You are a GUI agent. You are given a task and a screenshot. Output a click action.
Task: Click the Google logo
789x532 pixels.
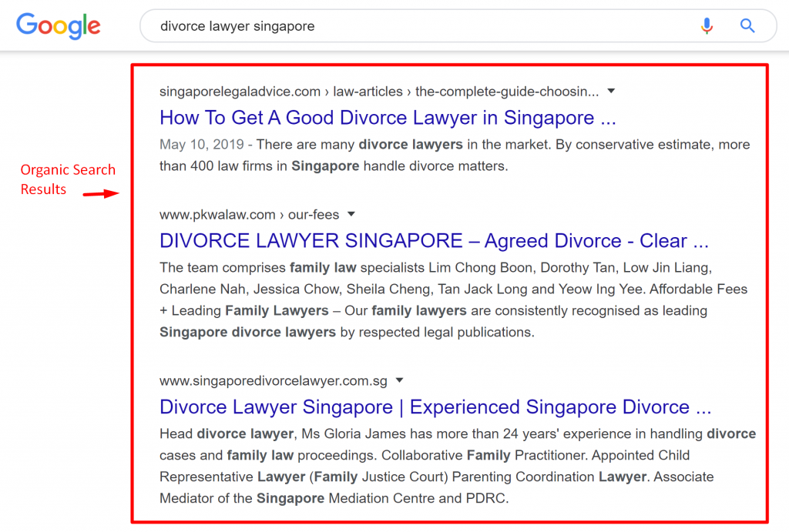tap(59, 26)
